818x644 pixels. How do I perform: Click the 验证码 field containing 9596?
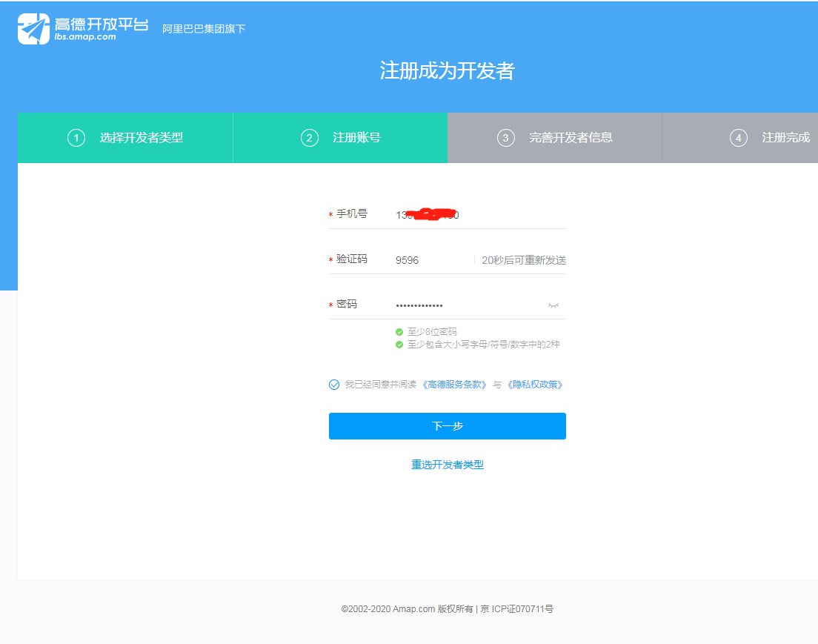[430, 260]
